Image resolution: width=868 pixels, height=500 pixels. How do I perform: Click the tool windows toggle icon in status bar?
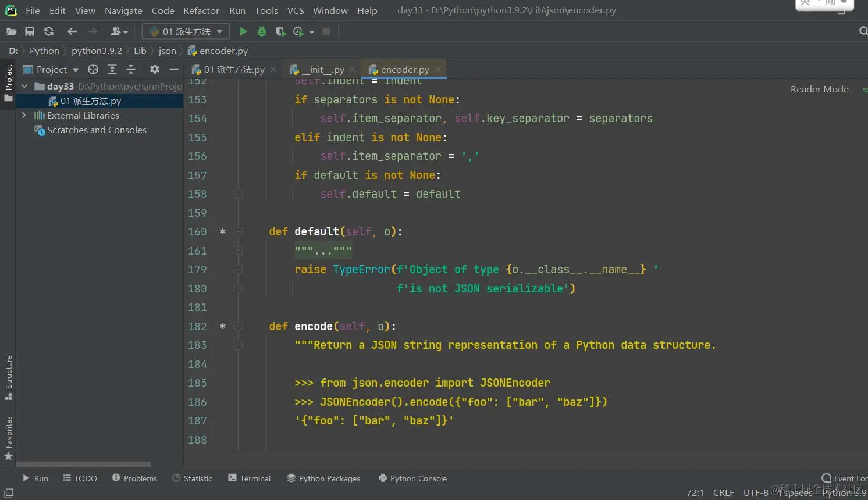[x=9, y=492]
